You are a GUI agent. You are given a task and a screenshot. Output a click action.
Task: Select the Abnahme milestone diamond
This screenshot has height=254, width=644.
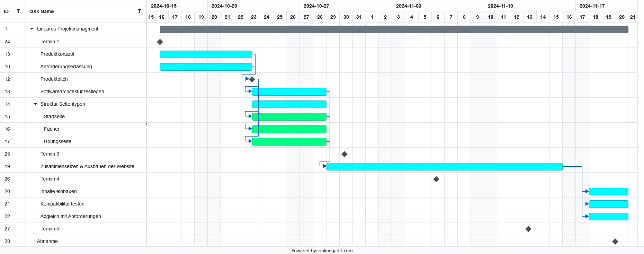point(615,242)
